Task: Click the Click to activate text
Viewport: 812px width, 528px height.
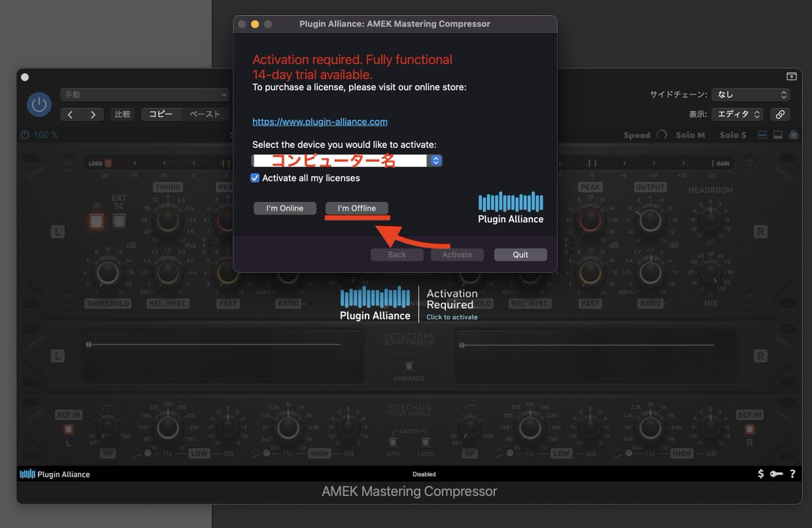Action: [452, 317]
